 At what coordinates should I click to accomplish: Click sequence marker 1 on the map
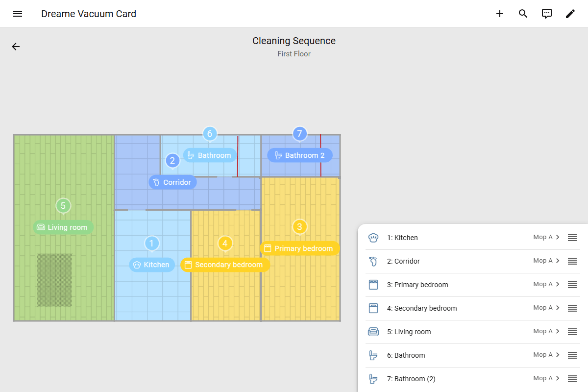[152, 243]
